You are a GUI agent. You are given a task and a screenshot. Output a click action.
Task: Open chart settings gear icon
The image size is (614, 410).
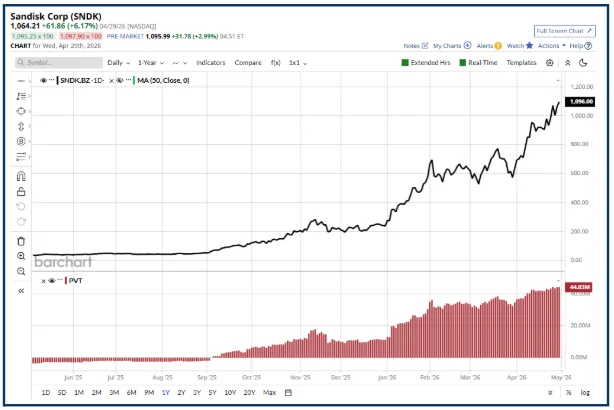[x=549, y=63]
